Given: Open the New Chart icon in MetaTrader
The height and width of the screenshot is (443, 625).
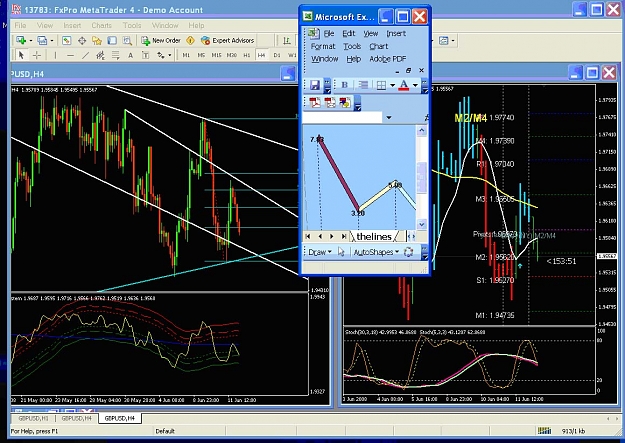Looking at the screenshot, I should point(21,40).
